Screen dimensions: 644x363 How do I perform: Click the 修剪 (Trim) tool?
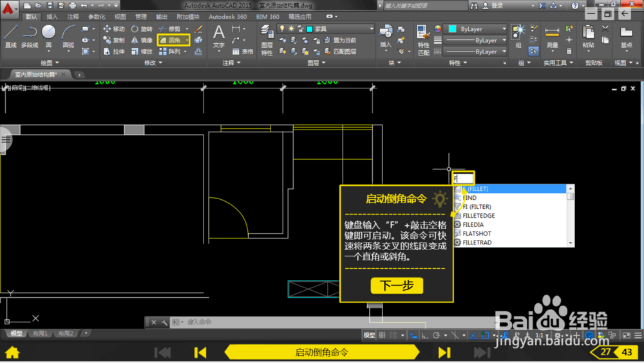click(169, 29)
